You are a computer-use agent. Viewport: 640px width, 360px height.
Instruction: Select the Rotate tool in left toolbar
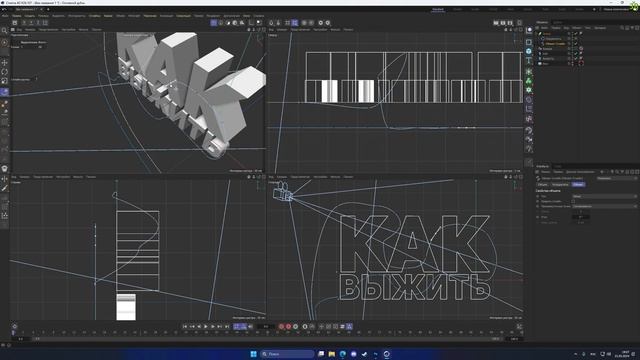pyautogui.click(x=4, y=72)
